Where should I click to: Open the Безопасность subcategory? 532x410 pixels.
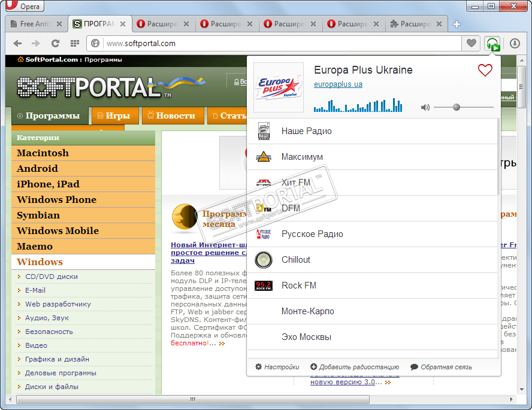[x=49, y=332]
